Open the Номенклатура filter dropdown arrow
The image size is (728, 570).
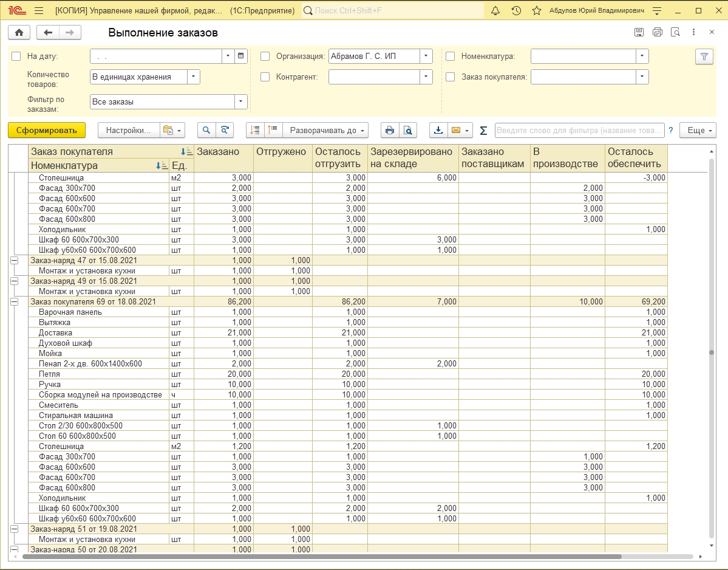point(642,56)
